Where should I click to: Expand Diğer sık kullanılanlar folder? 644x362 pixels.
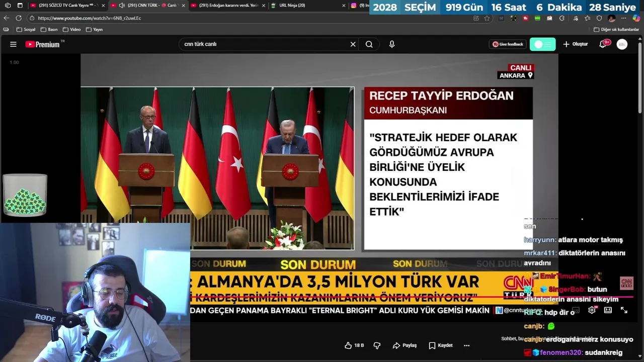point(616,30)
